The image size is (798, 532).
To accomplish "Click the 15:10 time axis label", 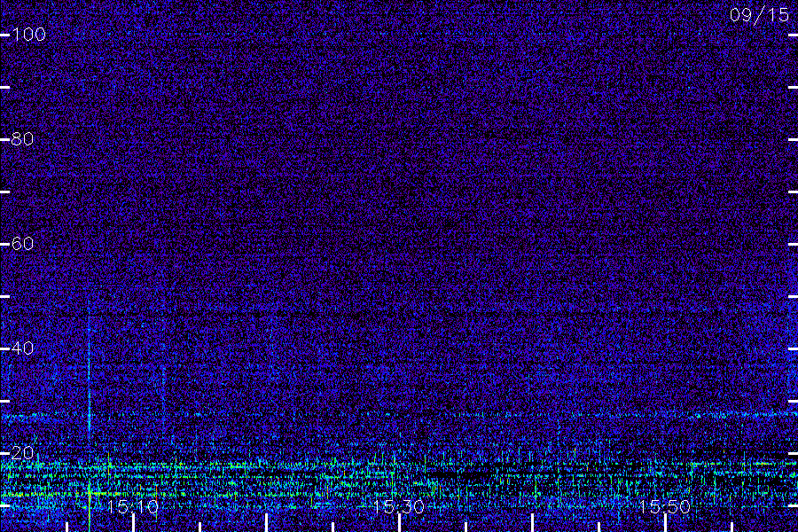I will (x=133, y=506).
